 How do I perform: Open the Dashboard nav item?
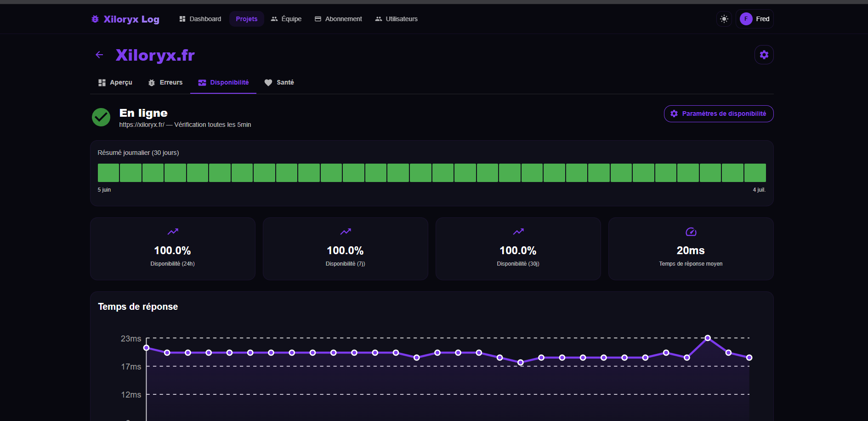tap(200, 19)
